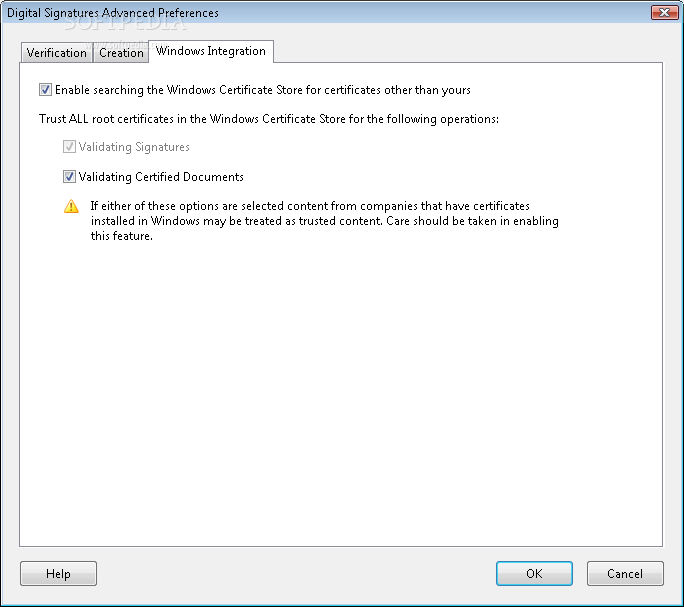Click the yellow warning triangle icon
Viewport: 684px width, 607px height.
click(x=71, y=206)
